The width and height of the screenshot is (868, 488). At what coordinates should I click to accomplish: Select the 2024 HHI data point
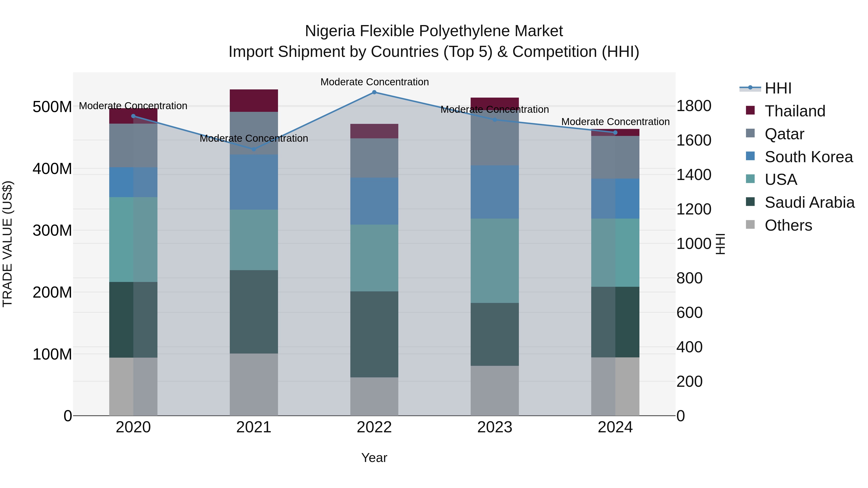click(615, 132)
